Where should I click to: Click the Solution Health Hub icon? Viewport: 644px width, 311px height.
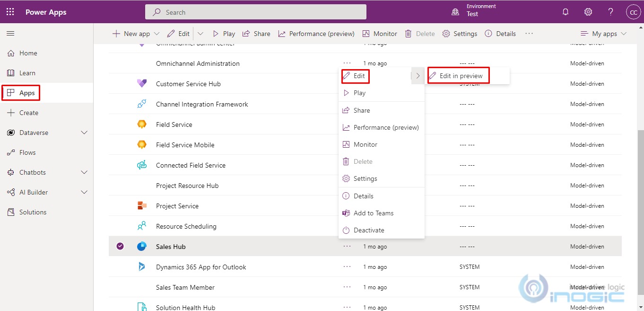click(x=142, y=307)
